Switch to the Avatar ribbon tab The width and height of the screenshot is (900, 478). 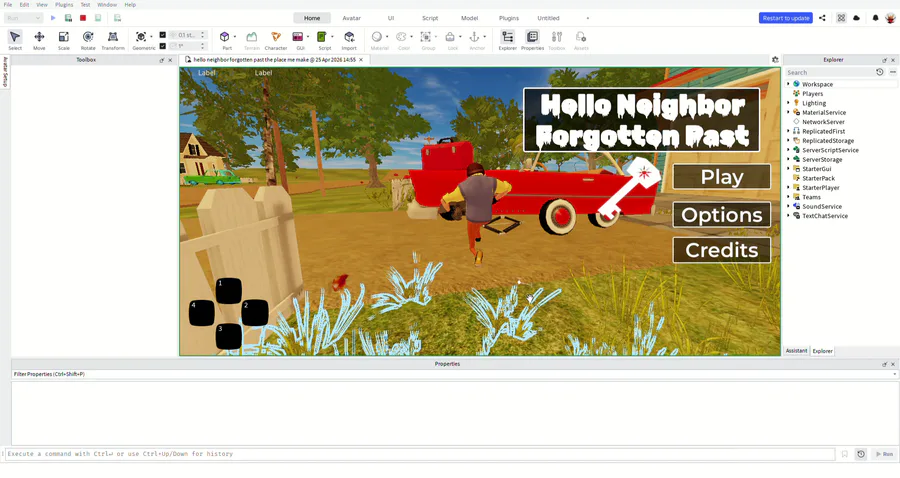(351, 18)
